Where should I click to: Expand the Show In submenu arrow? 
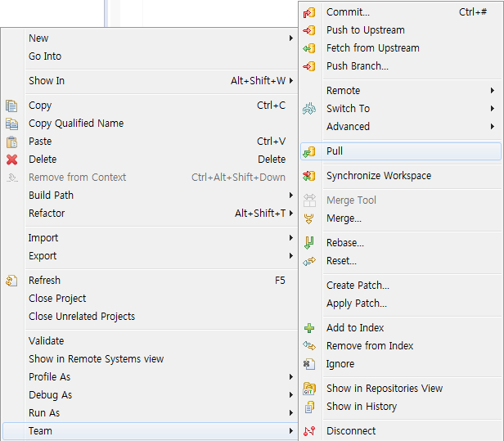(x=291, y=81)
